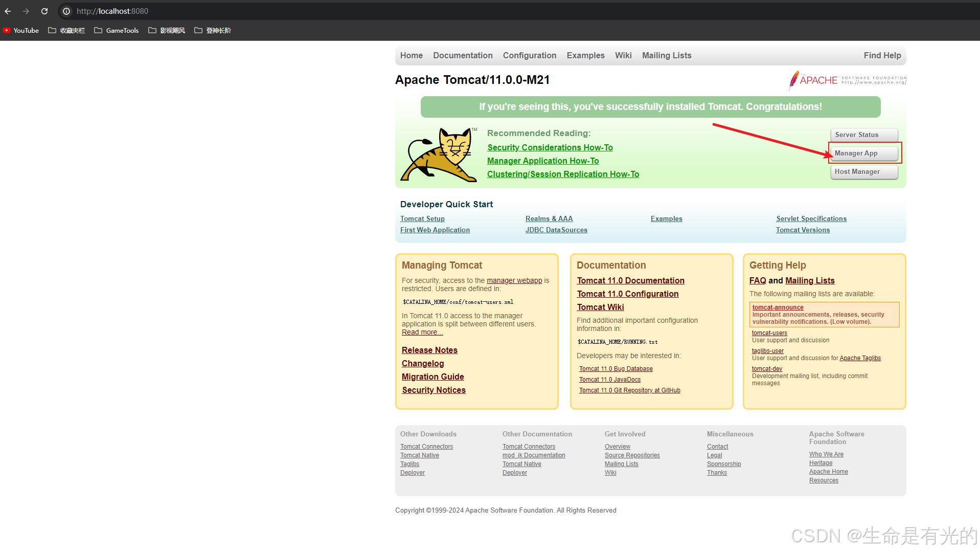This screenshot has width=980, height=552.
Task: Open the tomcat-dev mailing list link
Action: [x=767, y=369]
